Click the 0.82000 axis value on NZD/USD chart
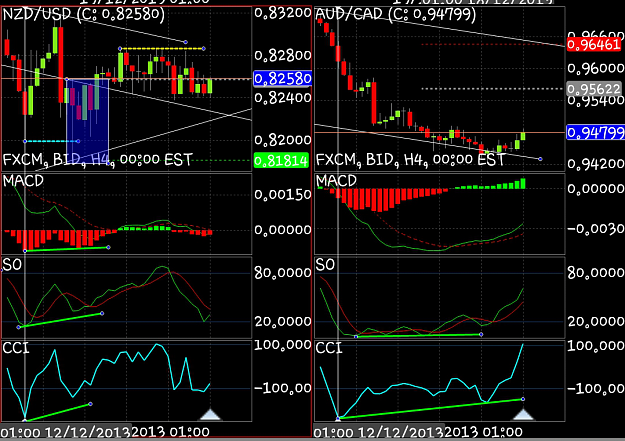The image size is (625, 441). tap(283, 140)
